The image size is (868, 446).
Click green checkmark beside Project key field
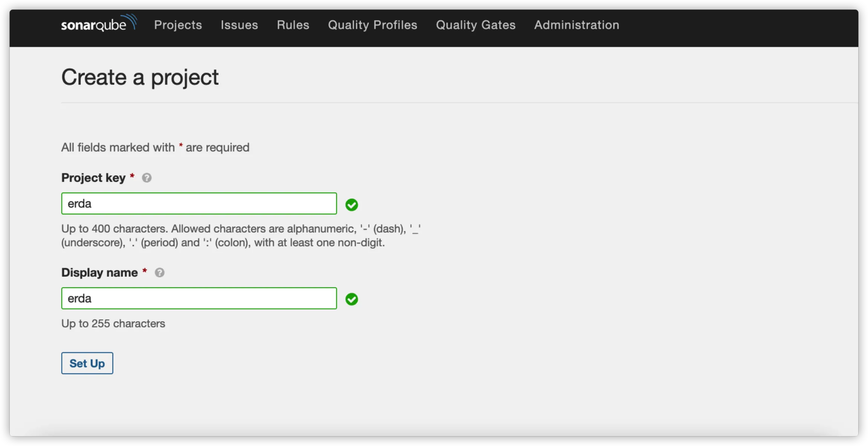[351, 205]
